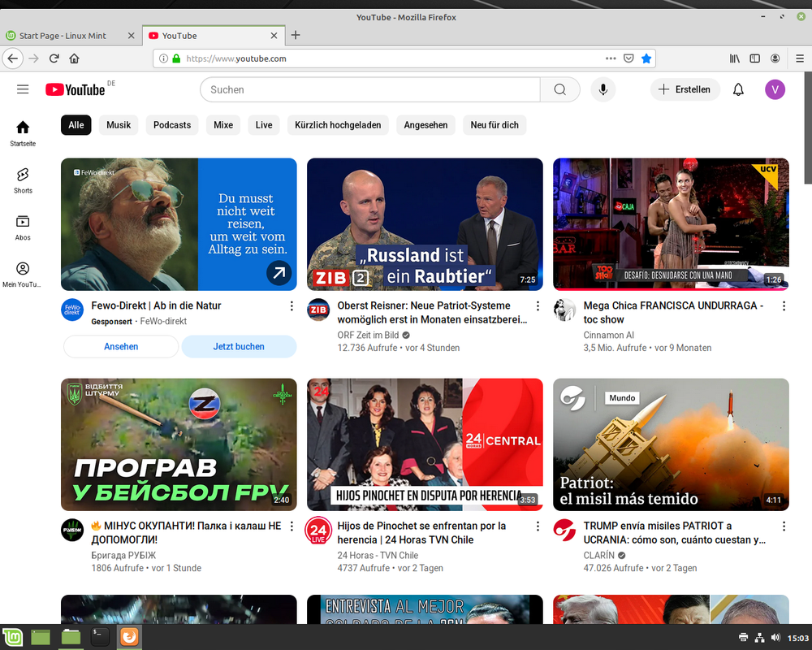Open Firefox library icon
The width and height of the screenshot is (812, 650).
coord(734,58)
